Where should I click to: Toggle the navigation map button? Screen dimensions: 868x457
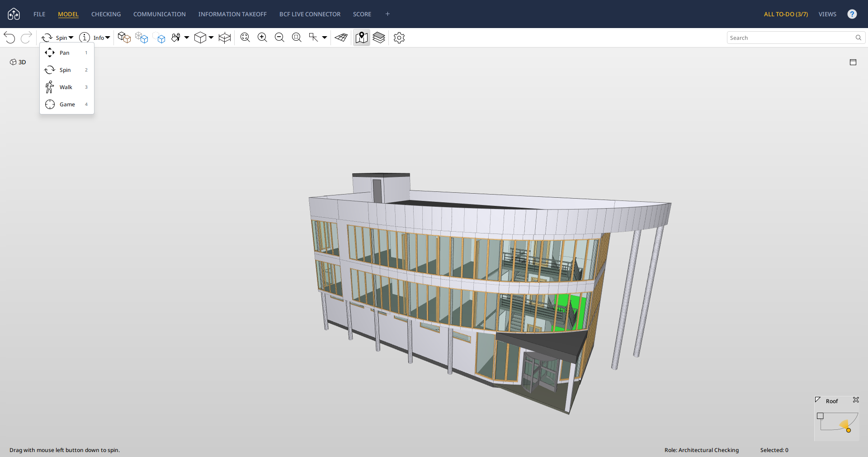pyautogui.click(x=362, y=38)
